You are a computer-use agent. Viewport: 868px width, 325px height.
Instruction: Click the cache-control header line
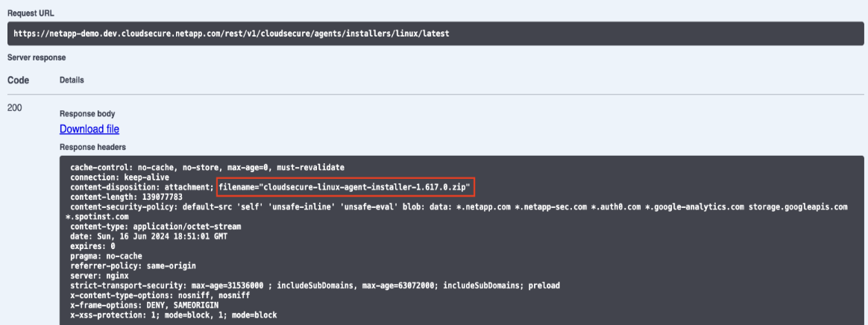[x=207, y=166]
